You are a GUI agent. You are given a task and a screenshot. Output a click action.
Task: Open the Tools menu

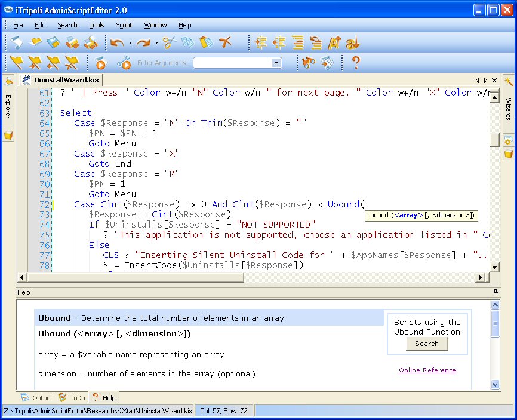pyautogui.click(x=97, y=25)
